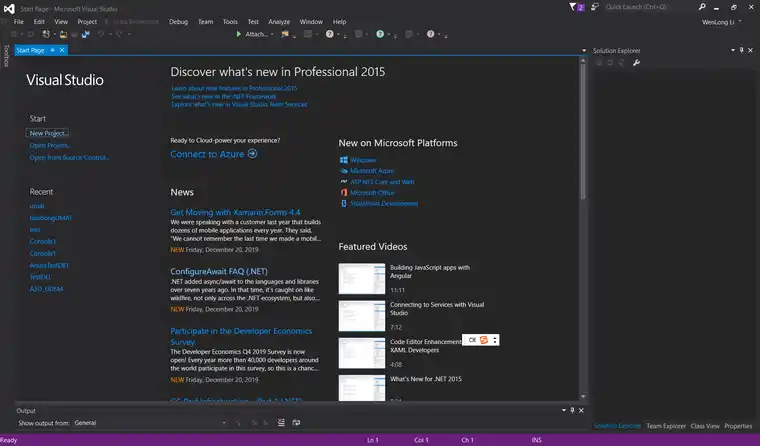The image size is (760, 446).
Task: Open Participate in the Developer Economics Survey link
Action: click(241, 336)
